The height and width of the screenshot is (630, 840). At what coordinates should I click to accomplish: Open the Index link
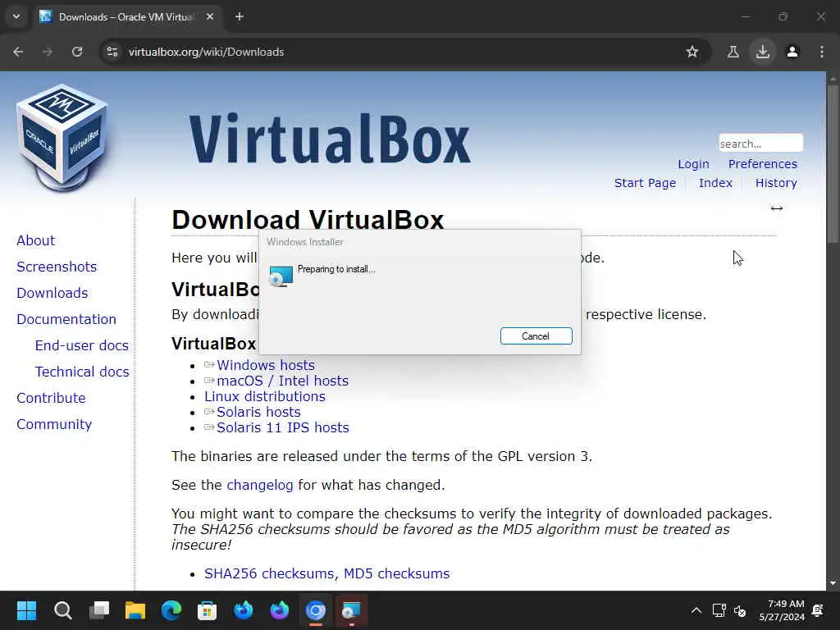[x=715, y=183]
